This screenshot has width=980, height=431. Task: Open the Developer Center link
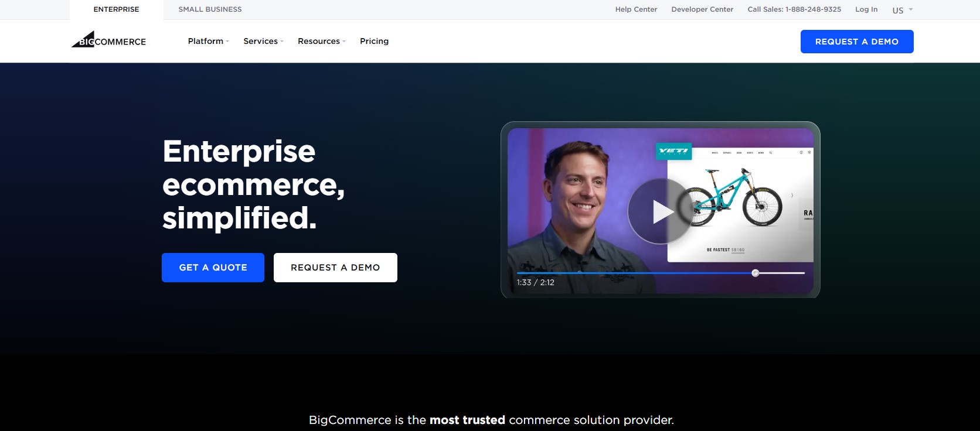[x=702, y=9]
